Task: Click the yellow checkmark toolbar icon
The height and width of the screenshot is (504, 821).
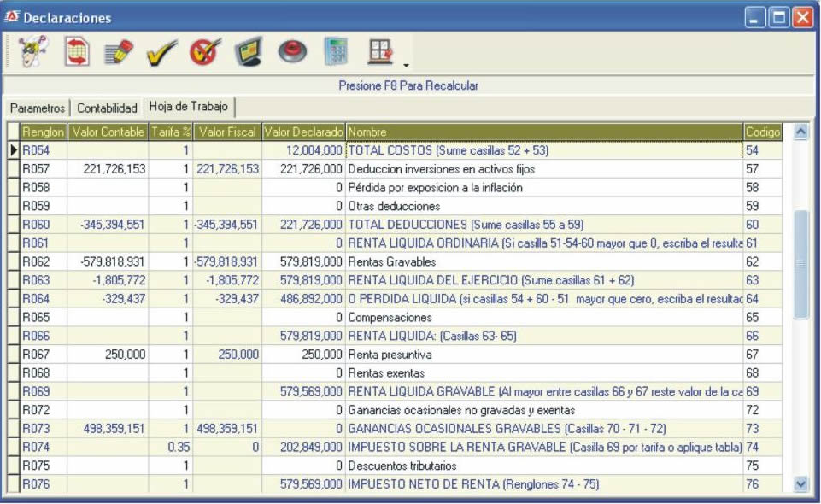Action: [161, 52]
